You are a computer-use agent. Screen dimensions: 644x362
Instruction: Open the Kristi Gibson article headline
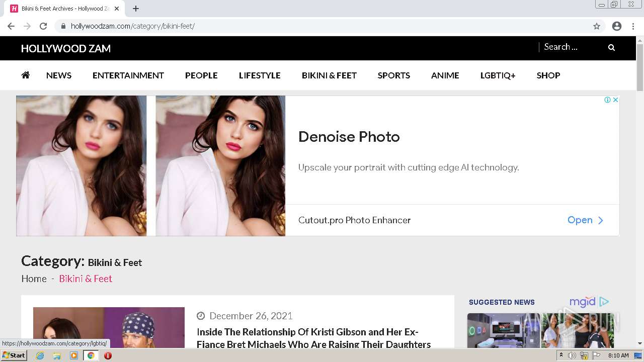313,338
